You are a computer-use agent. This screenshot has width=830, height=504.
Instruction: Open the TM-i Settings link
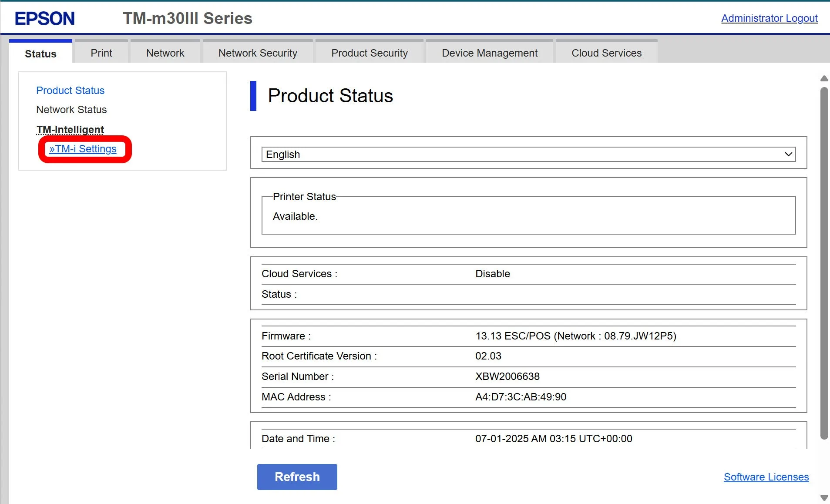83,149
